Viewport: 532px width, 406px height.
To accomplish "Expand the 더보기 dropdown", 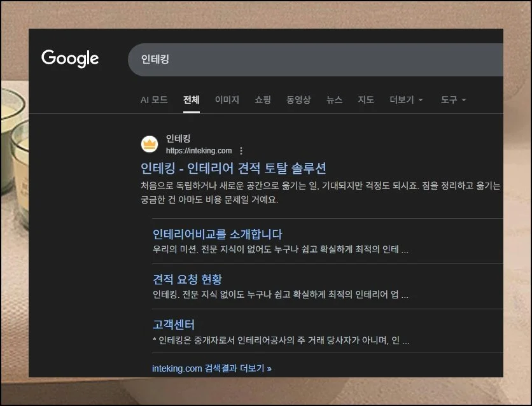I will coord(406,100).
